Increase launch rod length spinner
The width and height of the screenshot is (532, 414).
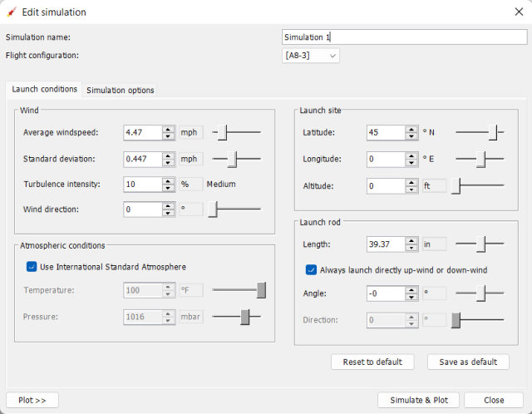pyautogui.click(x=411, y=240)
